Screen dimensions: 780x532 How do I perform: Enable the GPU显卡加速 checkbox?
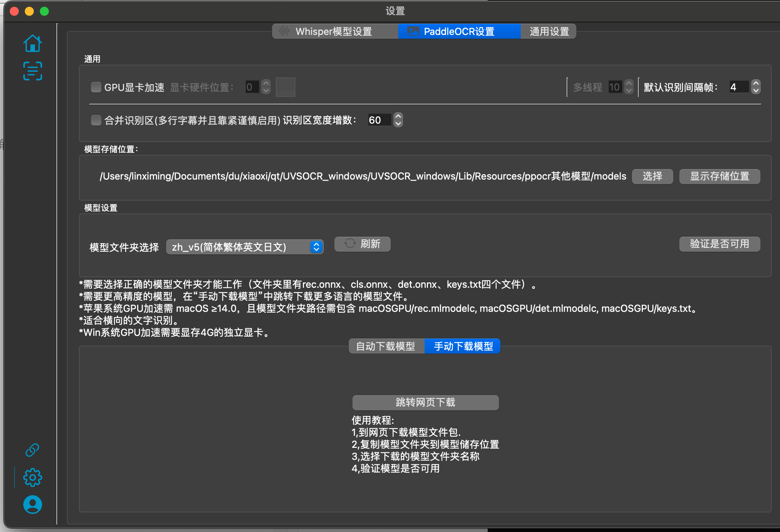click(96, 87)
